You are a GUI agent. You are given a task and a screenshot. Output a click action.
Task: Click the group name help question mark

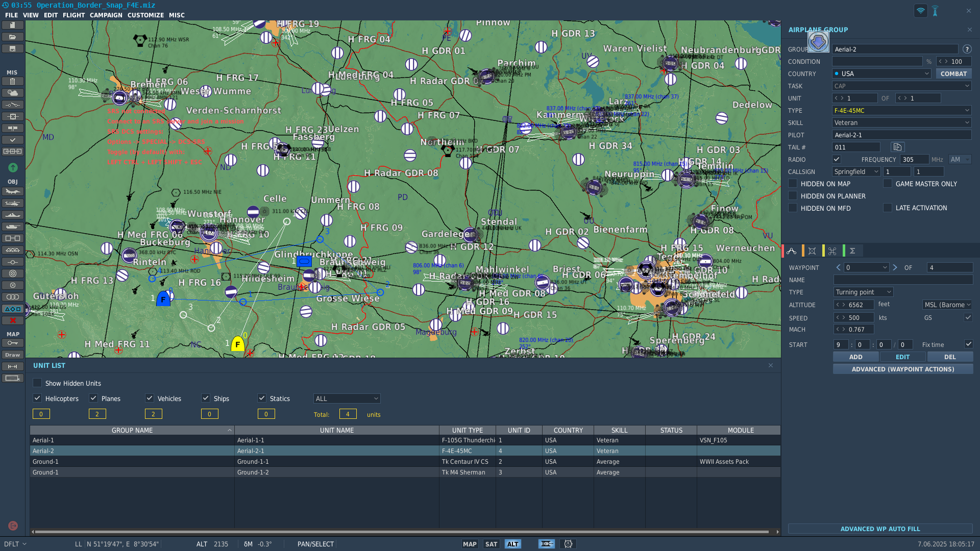[x=967, y=49]
